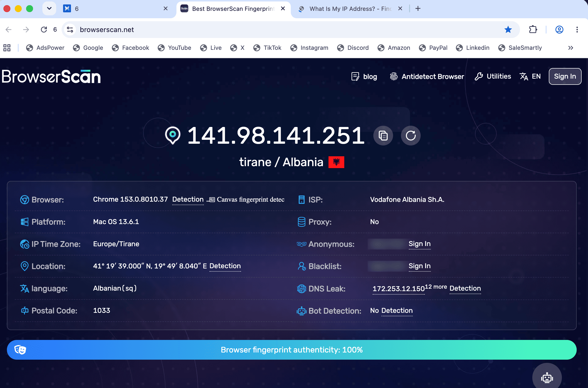Open the YouTube bookmark

(x=174, y=48)
